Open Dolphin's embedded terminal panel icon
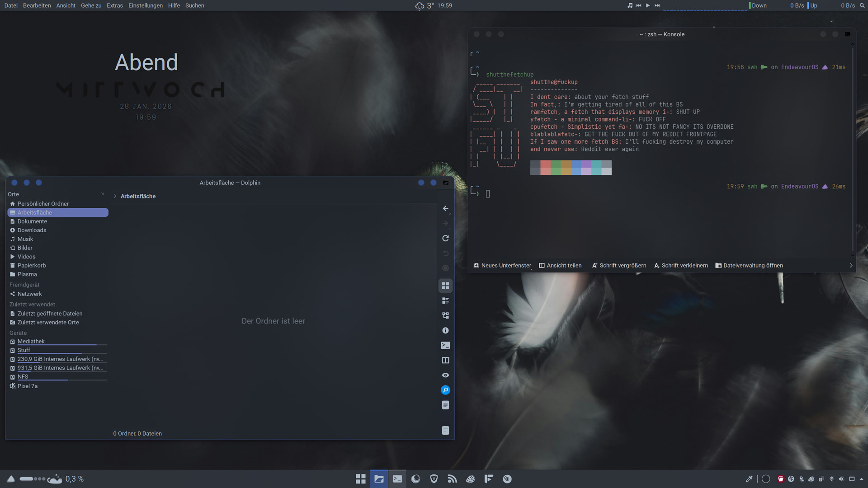Image resolution: width=868 pixels, height=488 pixels. pyautogui.click(x=445, y=345)
